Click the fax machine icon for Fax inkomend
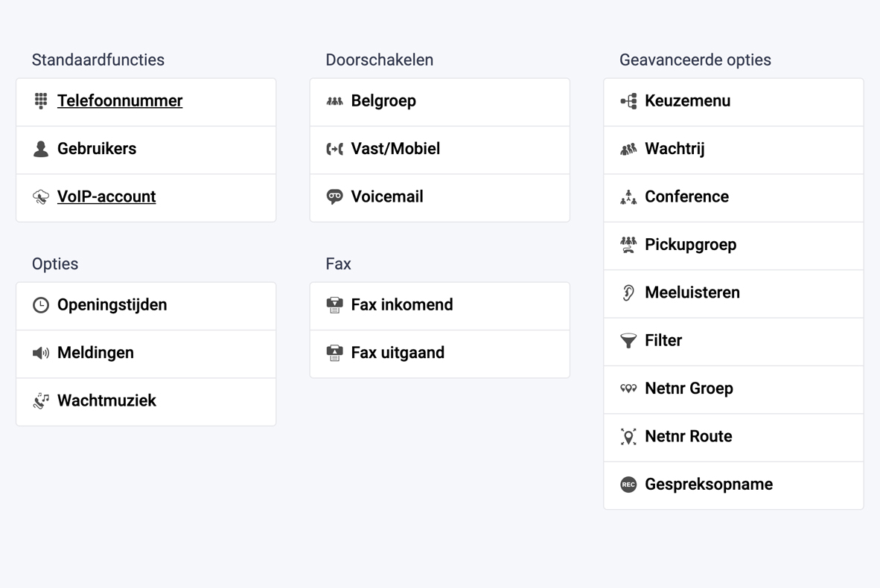The image size is (880, 588). (333, 304)
